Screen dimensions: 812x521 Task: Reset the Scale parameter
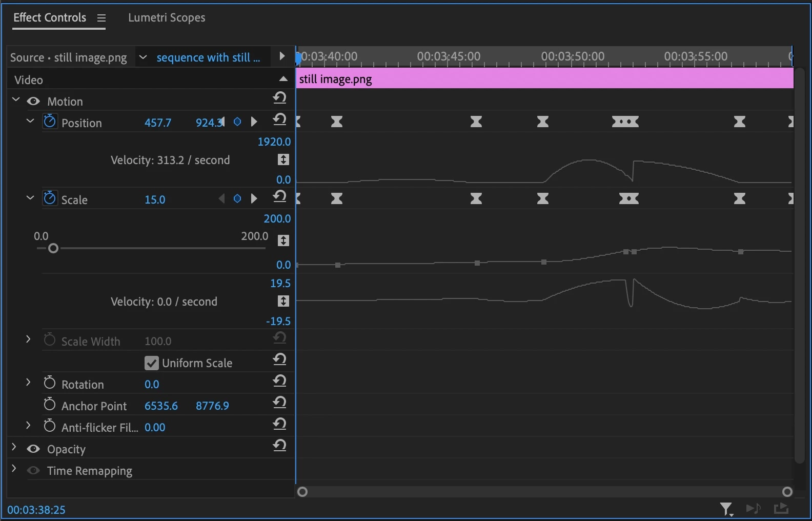280,196
